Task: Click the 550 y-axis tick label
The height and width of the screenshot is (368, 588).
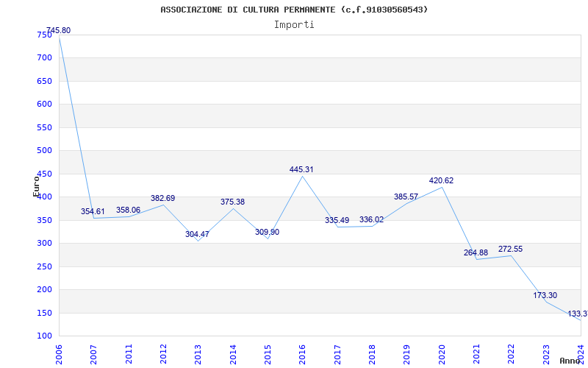Action: tap(44, 127)
